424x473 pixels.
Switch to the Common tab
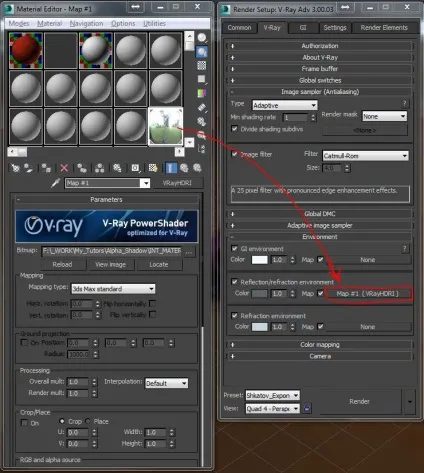239,28
